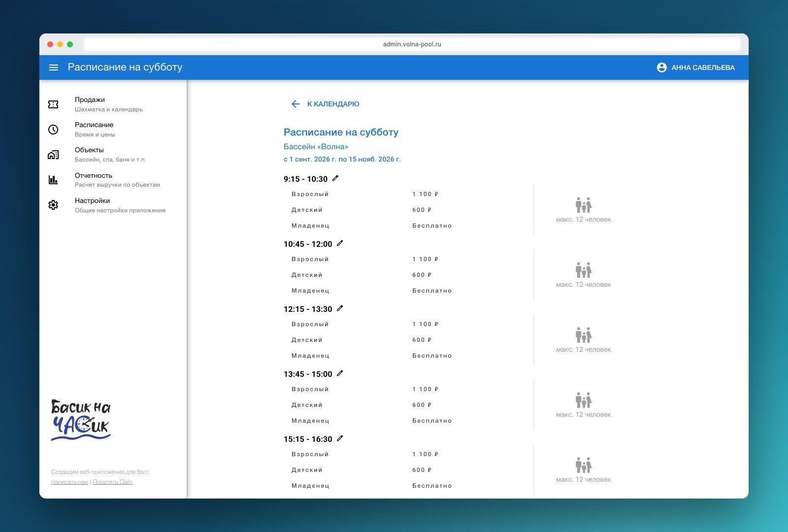
Task: Click Взрослый price in 10:45 slot
Action: coord(426,259)
